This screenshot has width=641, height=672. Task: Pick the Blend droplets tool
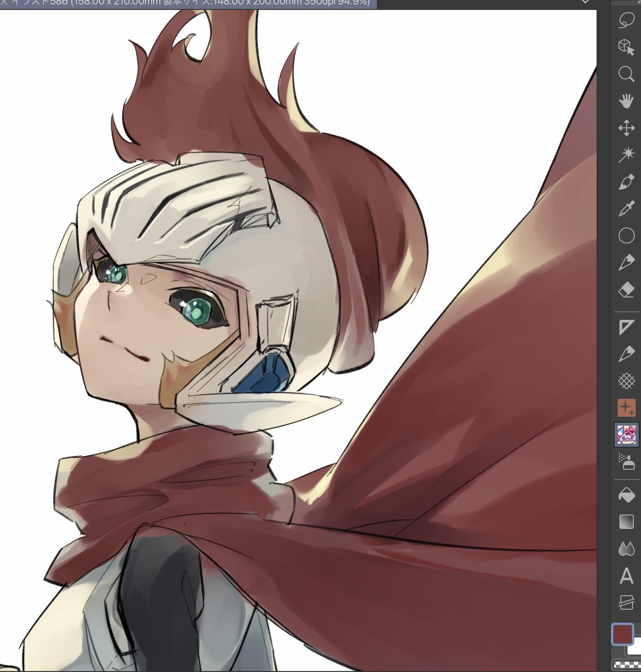(626, 549)
